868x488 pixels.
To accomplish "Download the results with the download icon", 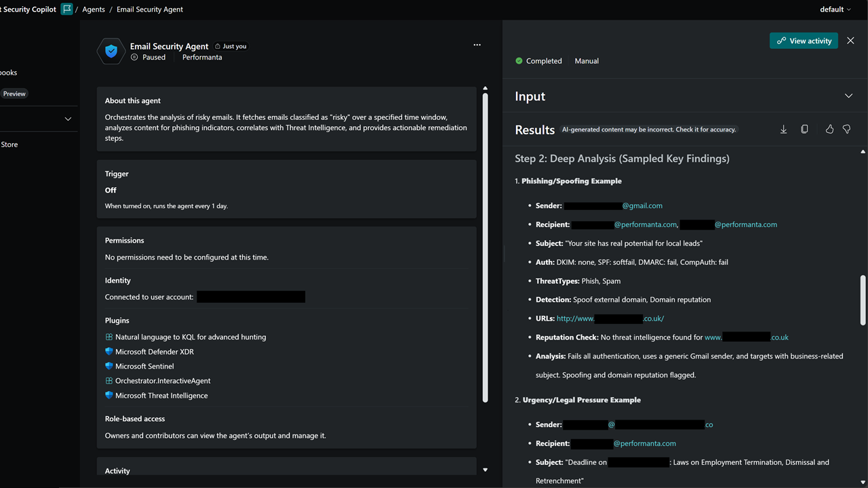I will (783, 129).
